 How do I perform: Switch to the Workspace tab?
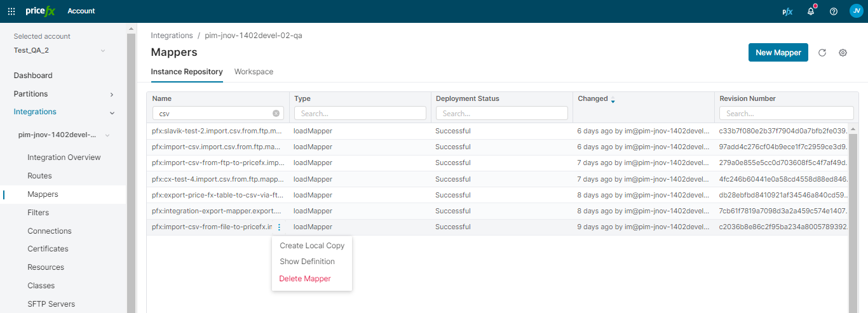[254, 72]
